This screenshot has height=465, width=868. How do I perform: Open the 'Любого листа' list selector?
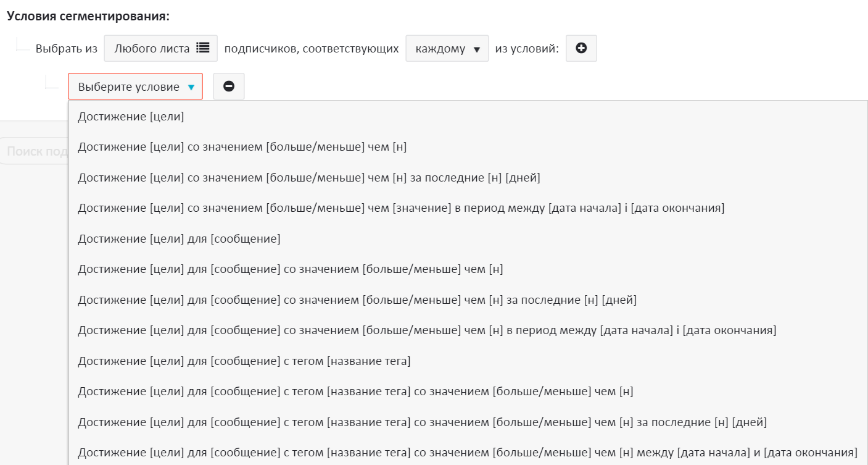coord(160,48)
